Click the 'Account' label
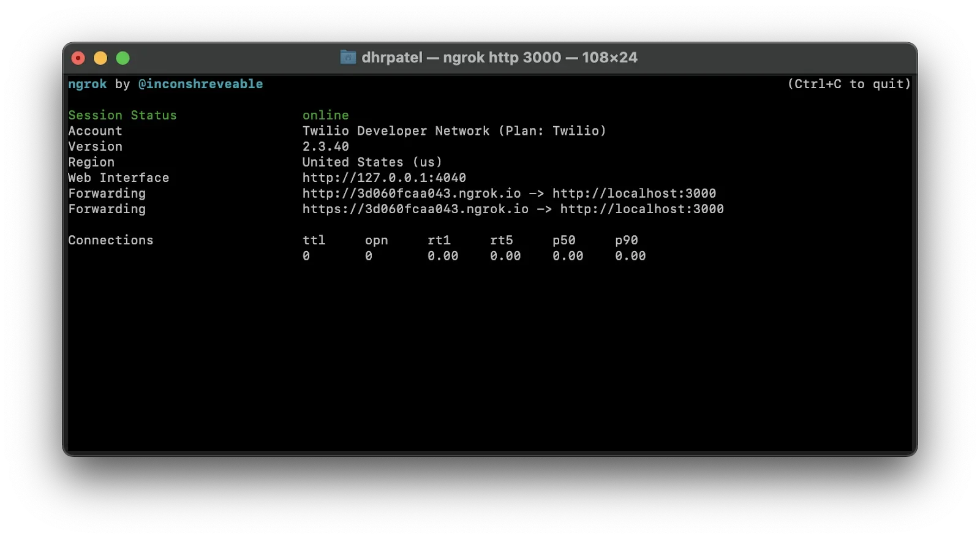This screenshot has height=539, width=980. point(95,130)
